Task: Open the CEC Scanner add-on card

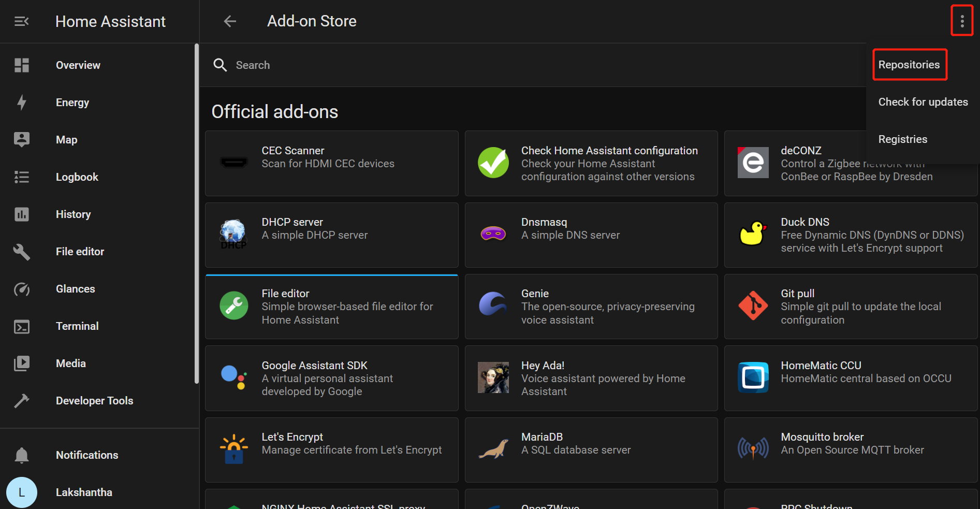Action: click(x=332, y=163)
